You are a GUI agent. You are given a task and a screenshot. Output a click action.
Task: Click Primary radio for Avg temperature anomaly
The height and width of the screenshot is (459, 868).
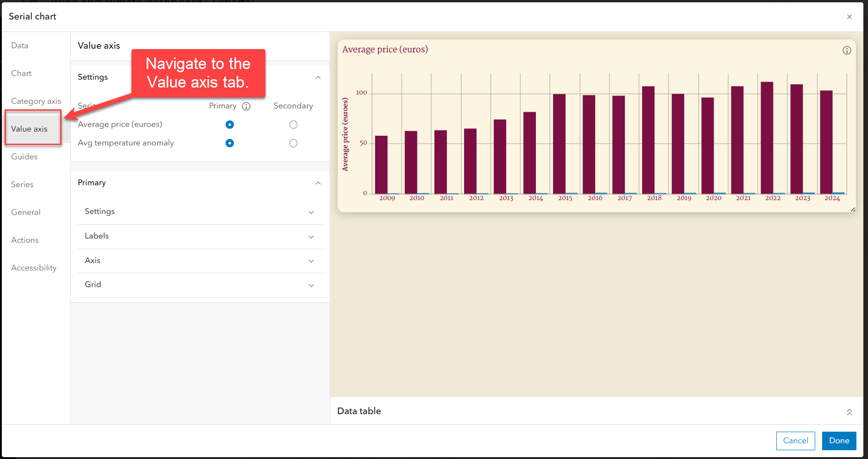point(230,143)
